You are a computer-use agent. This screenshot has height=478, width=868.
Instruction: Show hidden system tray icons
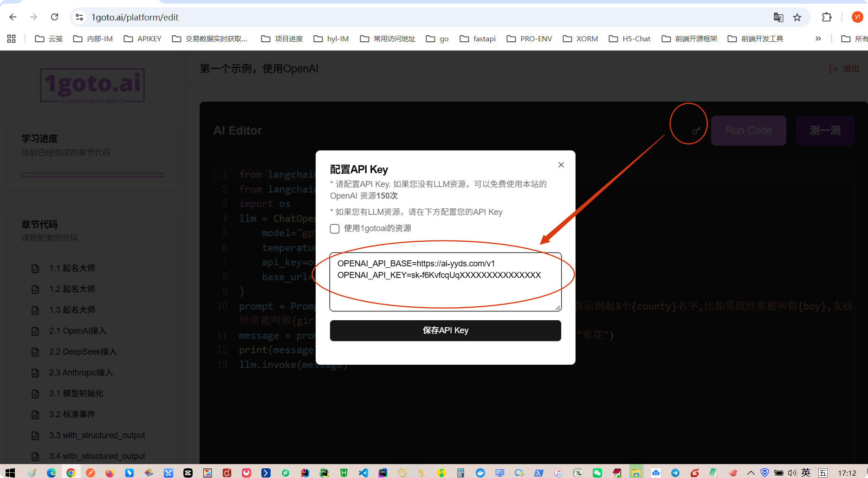click(x=751, y=472)
